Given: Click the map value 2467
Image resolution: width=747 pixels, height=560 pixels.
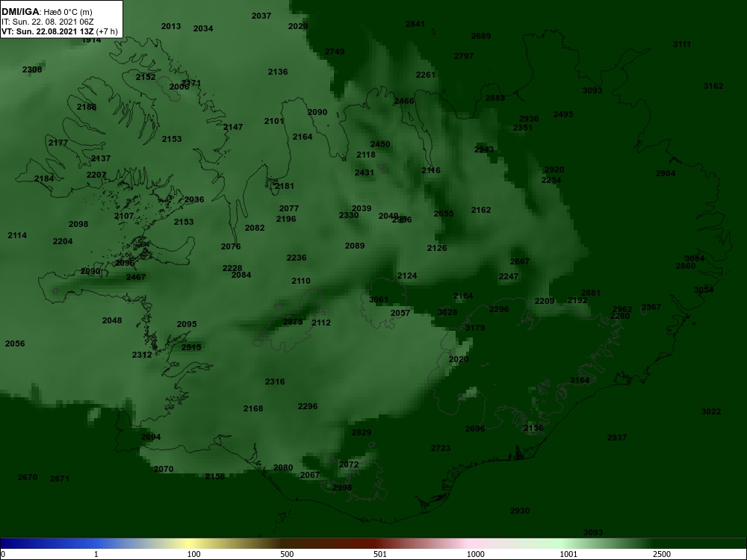Looking at the screenshot, I should coord(136,277).
